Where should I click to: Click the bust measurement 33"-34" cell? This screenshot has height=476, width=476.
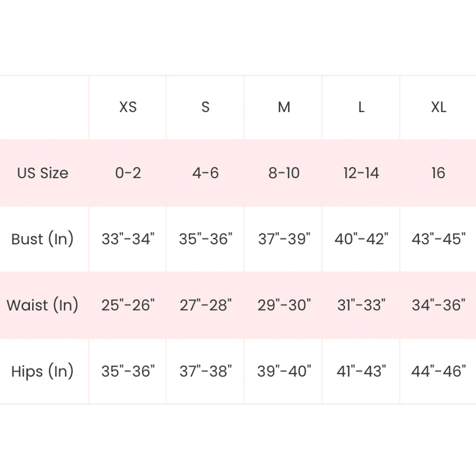(x=128, y=239)
